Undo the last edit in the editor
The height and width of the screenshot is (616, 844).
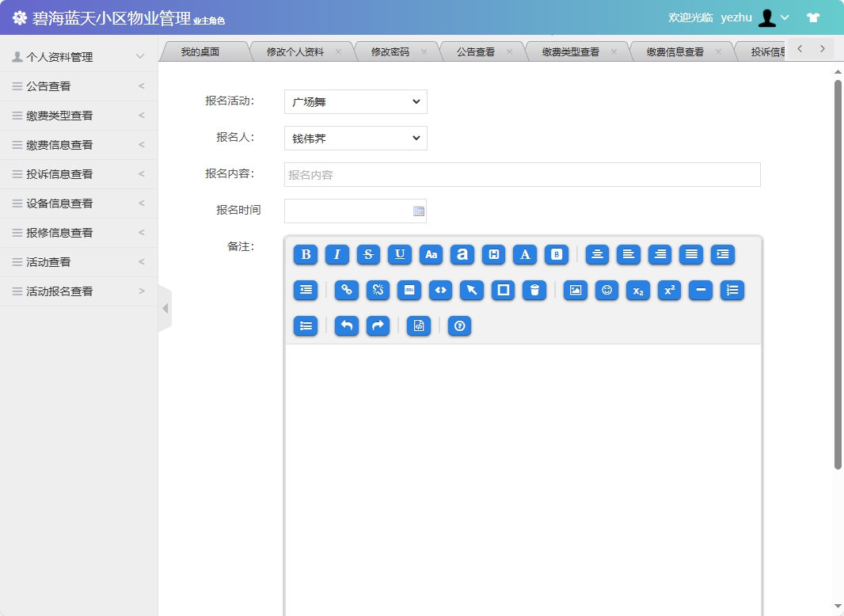click(346, 325)
